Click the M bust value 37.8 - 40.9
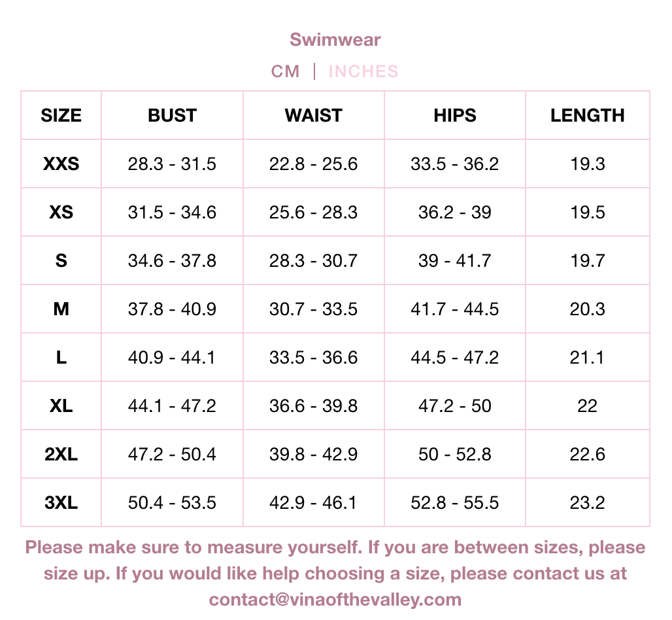The image size is (672, 620). 172,309
